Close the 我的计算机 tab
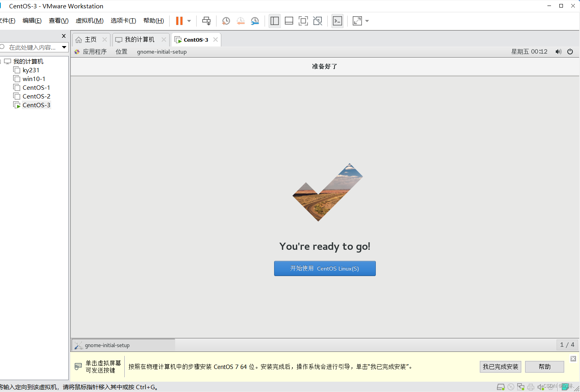580x392 pixels. 164,39
